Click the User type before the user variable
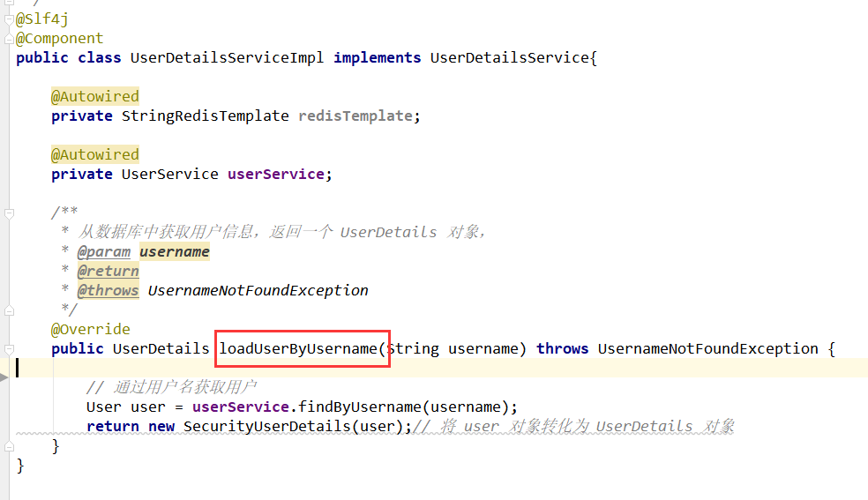 pos(103,407)
